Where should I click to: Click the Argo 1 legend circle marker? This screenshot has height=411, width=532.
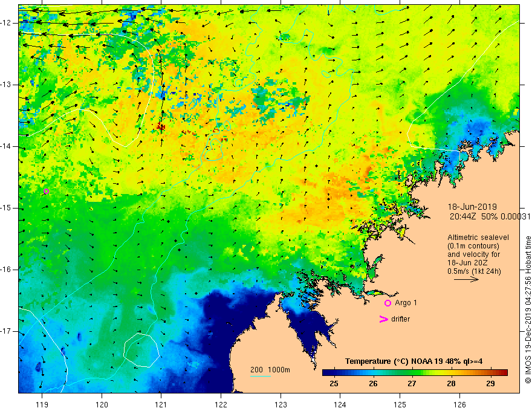[388, 303]
